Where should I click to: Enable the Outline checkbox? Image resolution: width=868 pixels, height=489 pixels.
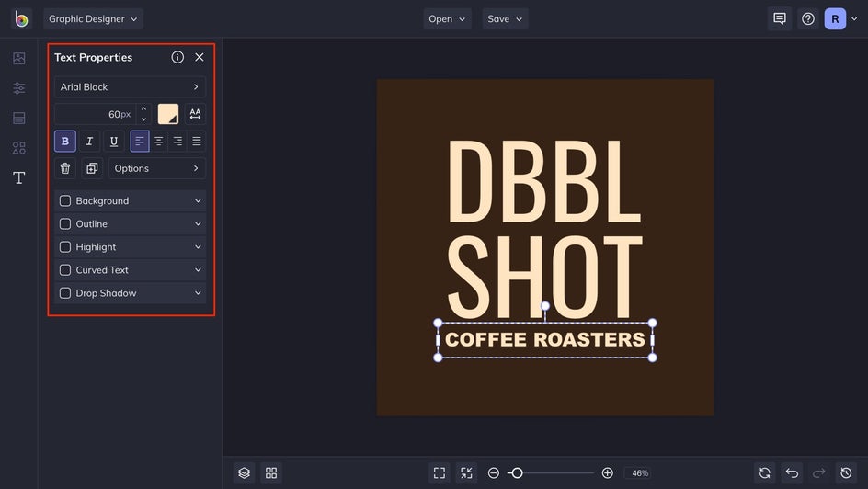[x=65, y=224]
